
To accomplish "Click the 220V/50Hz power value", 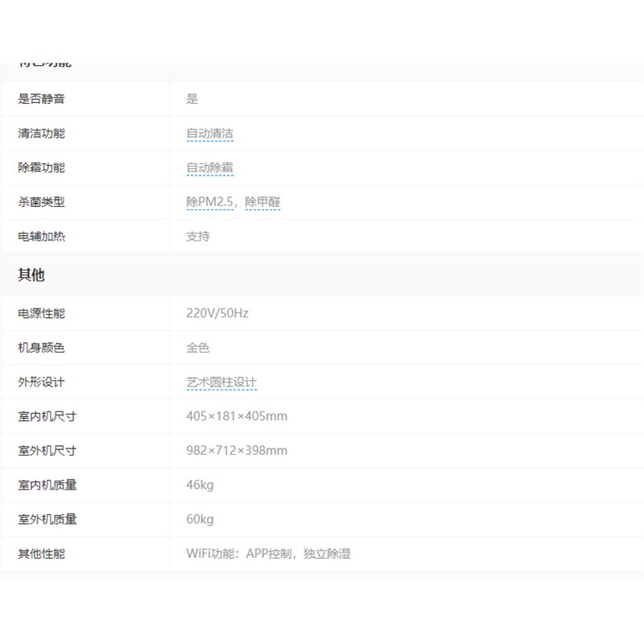I will coord(217,313).
